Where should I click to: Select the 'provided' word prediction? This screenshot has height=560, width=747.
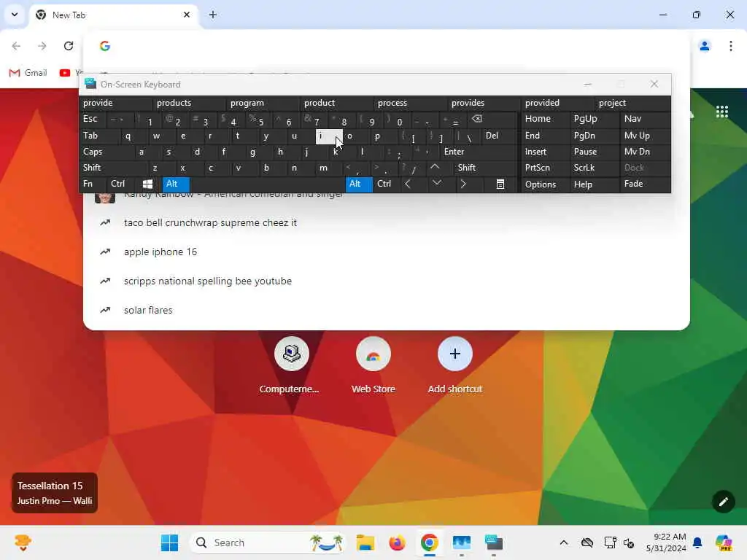[558, 103]
